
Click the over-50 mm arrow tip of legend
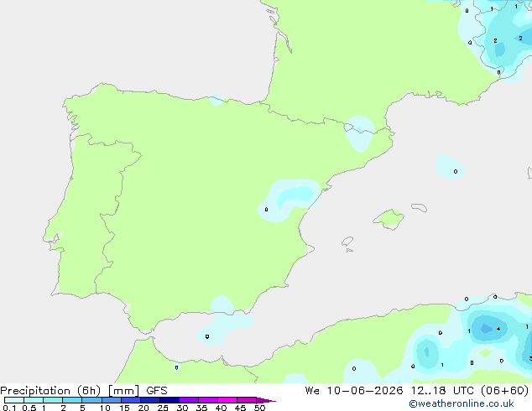[x=266, y=400]
